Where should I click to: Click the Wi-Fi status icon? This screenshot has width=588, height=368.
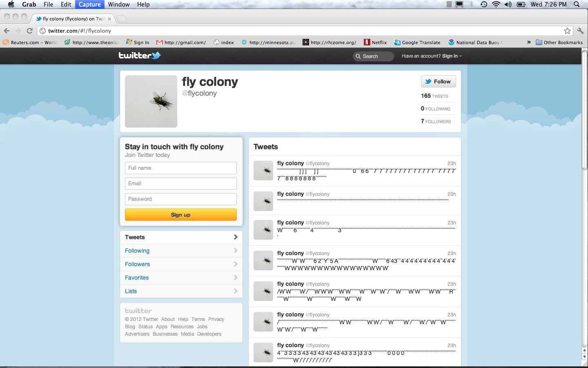click(x=496, y=4)
